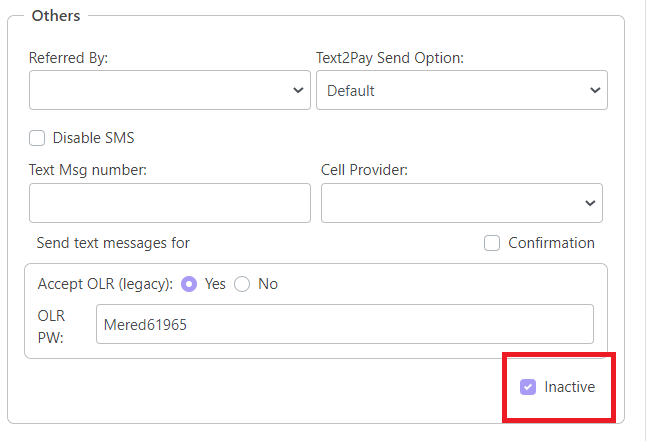
Task: Click the Default option text
Action: 351,91
